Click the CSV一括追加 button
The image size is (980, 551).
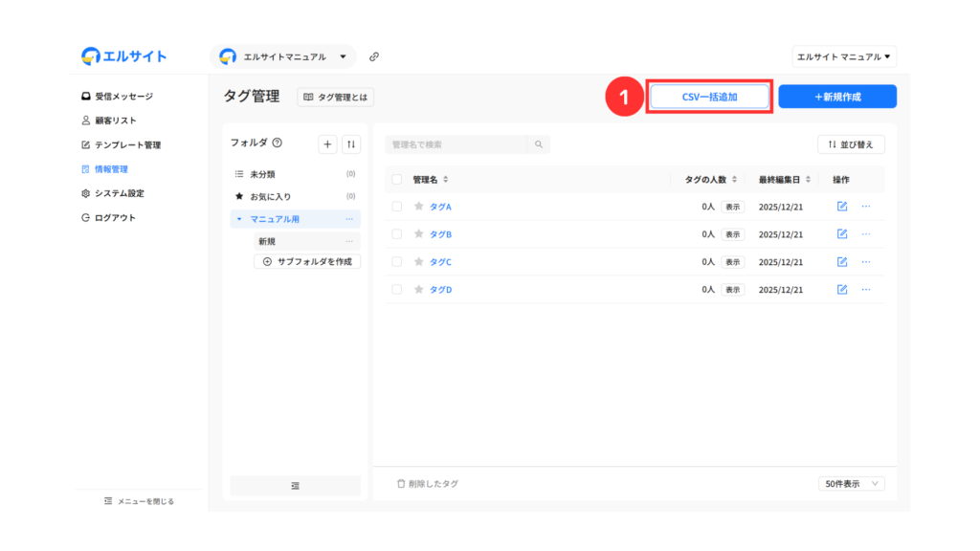coord(709,97)
